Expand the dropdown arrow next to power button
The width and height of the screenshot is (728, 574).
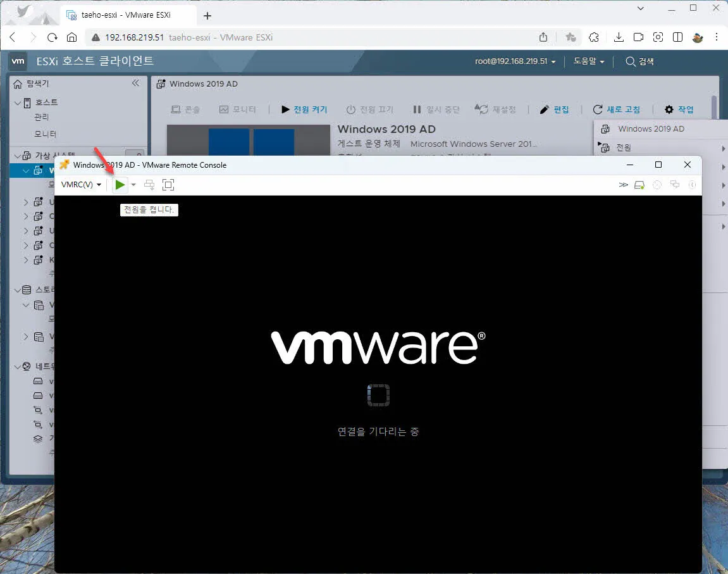(x=133, y=184)
